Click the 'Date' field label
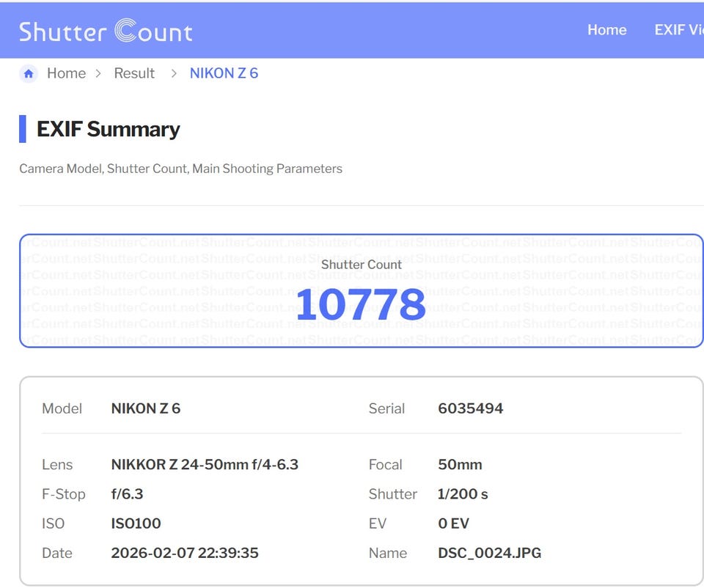The width and height of the screenshot is (704, 588). coord(57,553)
